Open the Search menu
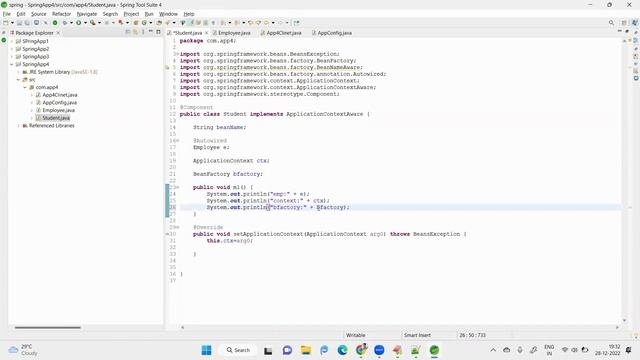640x360 pixels. tap(110, 14)
